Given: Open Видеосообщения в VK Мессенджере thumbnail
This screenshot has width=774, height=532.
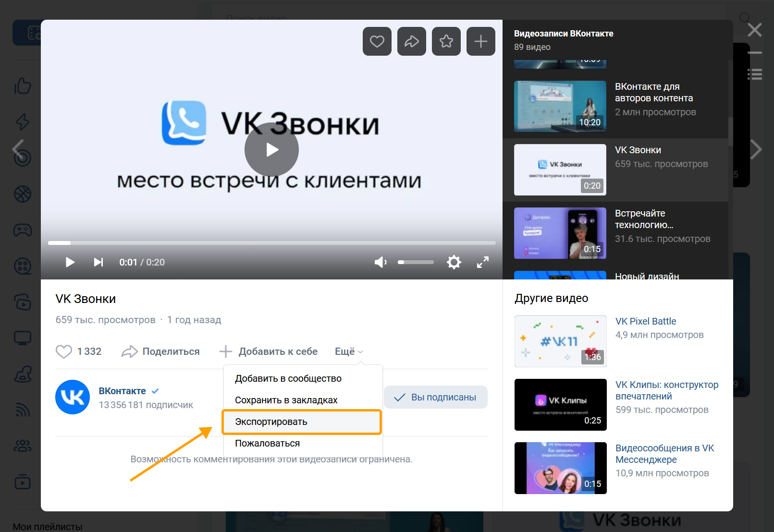Looking at the screenshot, I should coord(560,468).
